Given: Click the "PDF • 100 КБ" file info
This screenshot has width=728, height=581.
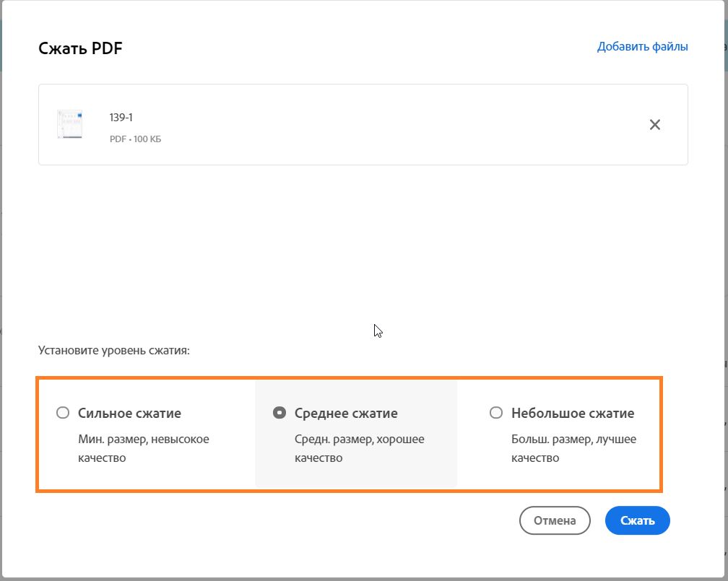Looking at the screenshot, I should point(135,139).
